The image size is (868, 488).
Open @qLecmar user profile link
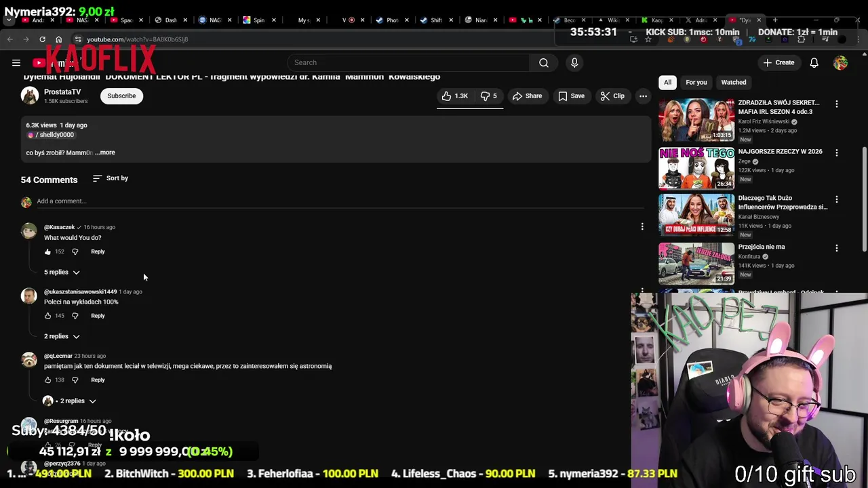click(x=58, y=356)
